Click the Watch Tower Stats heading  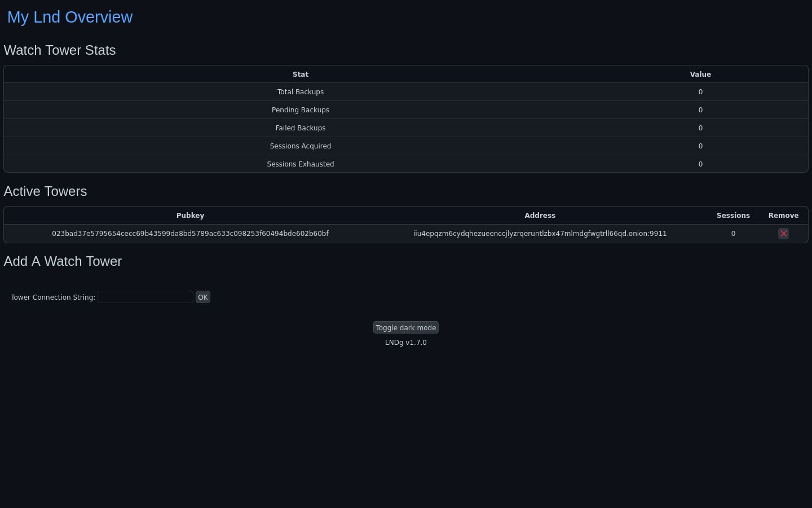[x=60, y=50]
